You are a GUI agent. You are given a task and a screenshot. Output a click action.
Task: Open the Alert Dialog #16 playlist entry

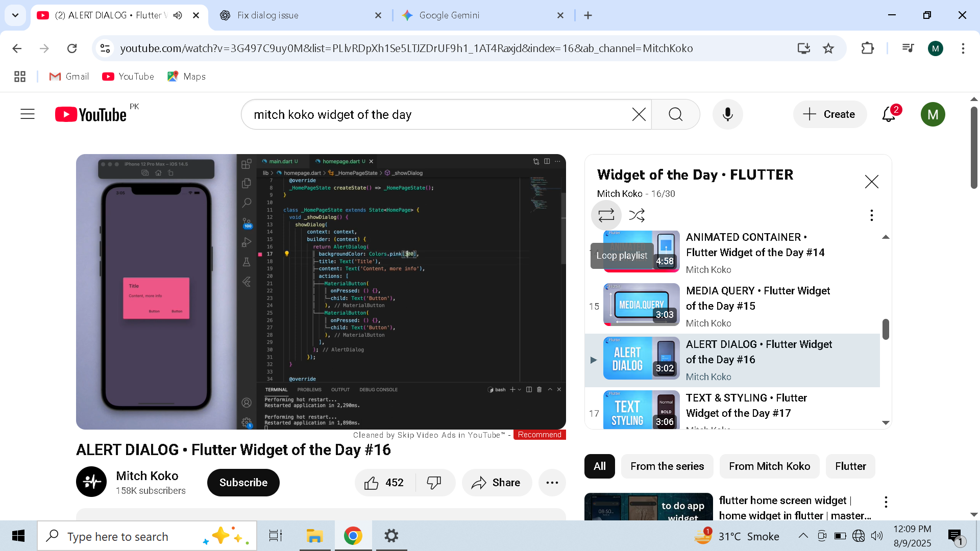(732, 360)
